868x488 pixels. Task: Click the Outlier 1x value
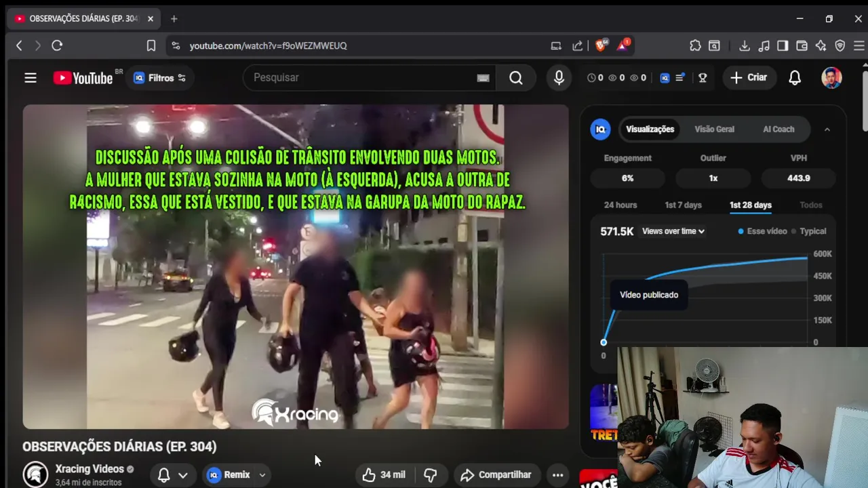[713, 178]
